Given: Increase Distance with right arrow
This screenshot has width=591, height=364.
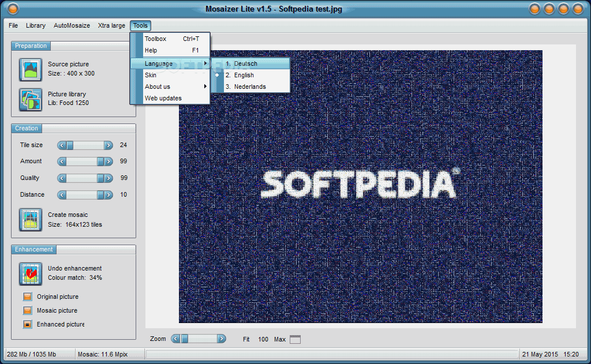Looking at the screenshot, I should coord(109,195).
